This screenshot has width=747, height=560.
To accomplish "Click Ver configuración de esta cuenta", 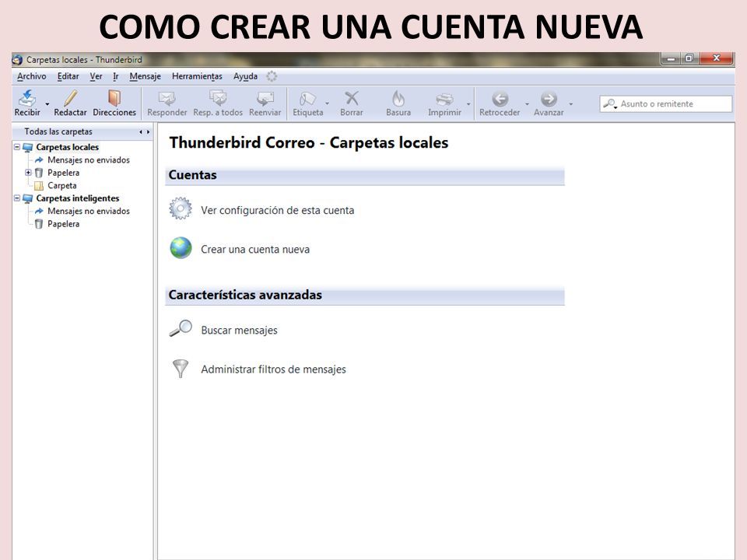I will click(x=277, y=210).
